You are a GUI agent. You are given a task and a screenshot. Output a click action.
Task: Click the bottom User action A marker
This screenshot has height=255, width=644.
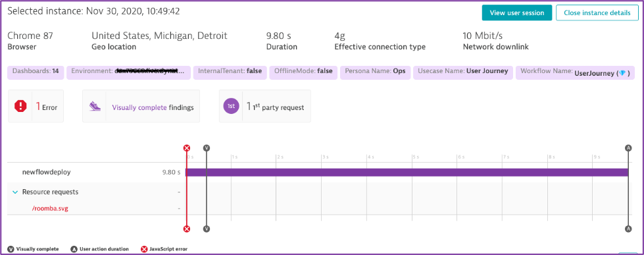[628, 229]
